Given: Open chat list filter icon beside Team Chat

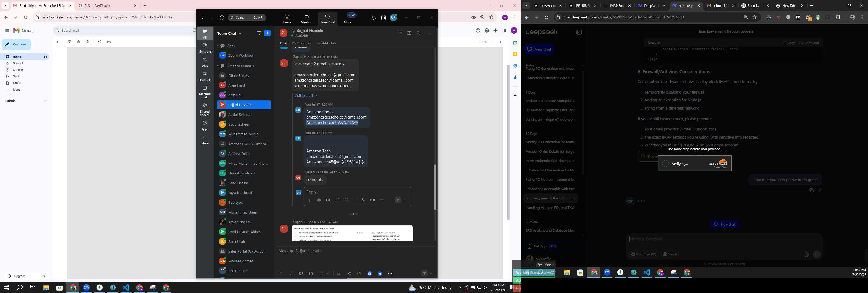Looking at the screenshot, I should point(259,33).
